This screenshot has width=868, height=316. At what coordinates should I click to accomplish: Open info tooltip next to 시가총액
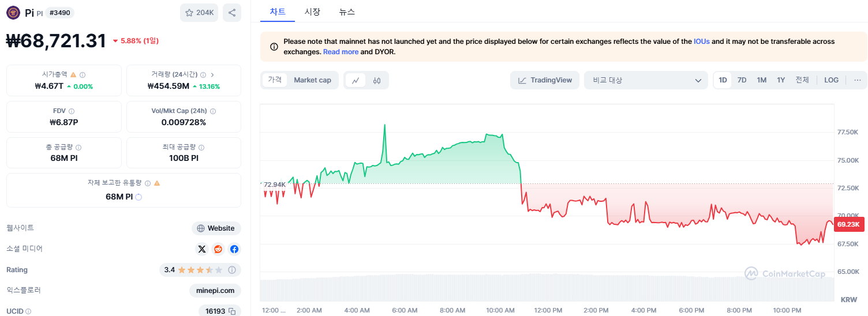[x=83, y=74]
